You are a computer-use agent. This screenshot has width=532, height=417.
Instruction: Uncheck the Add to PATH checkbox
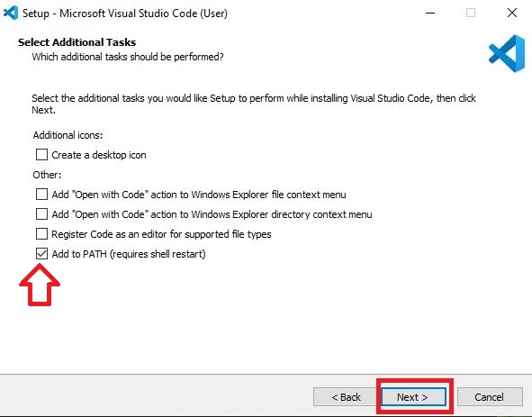(41, 253)
